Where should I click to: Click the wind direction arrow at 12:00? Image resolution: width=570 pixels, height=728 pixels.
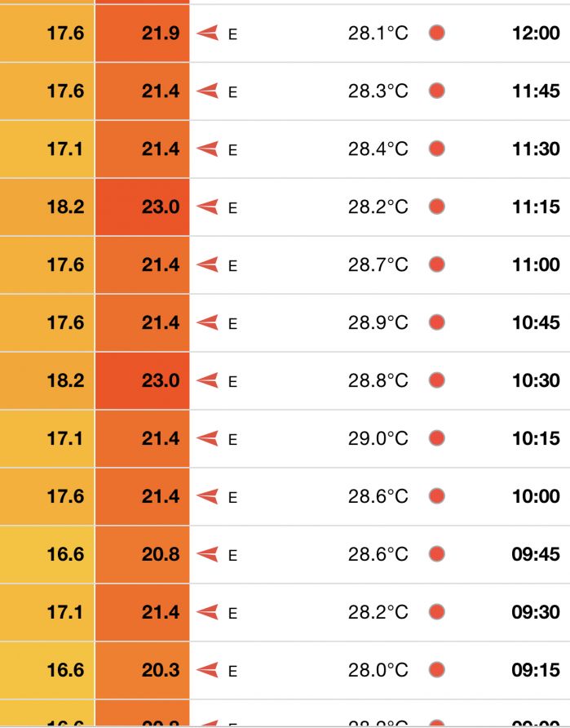(x=207, y=33)
